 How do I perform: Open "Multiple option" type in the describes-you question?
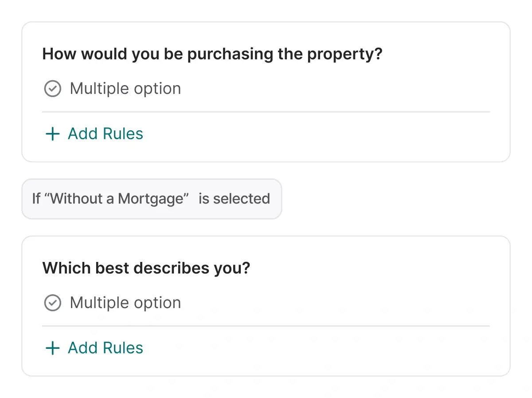point(125,303)
